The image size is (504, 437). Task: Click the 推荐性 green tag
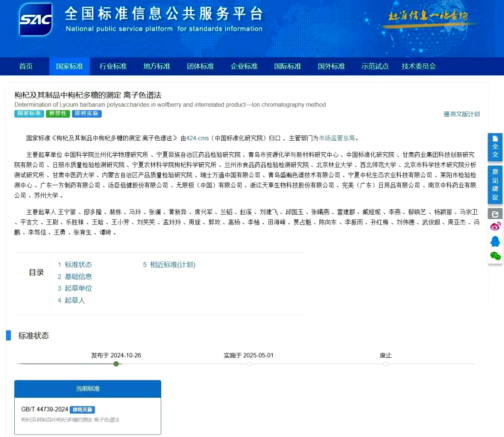[57, 114]
